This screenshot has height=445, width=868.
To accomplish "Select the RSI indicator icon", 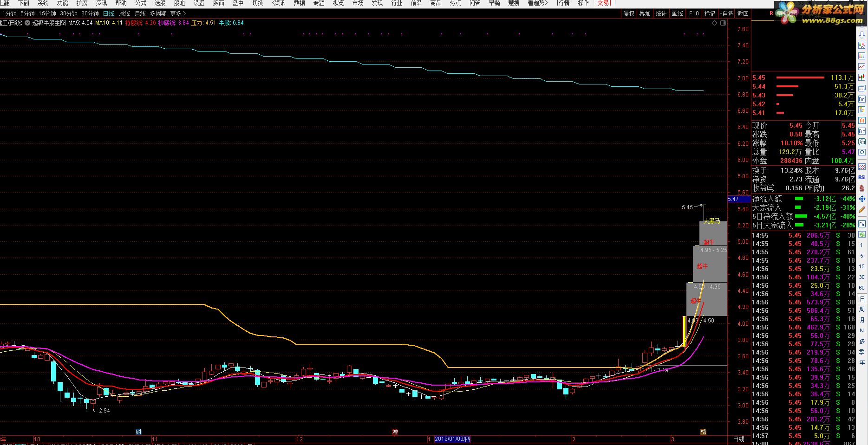I will (862, 177).
